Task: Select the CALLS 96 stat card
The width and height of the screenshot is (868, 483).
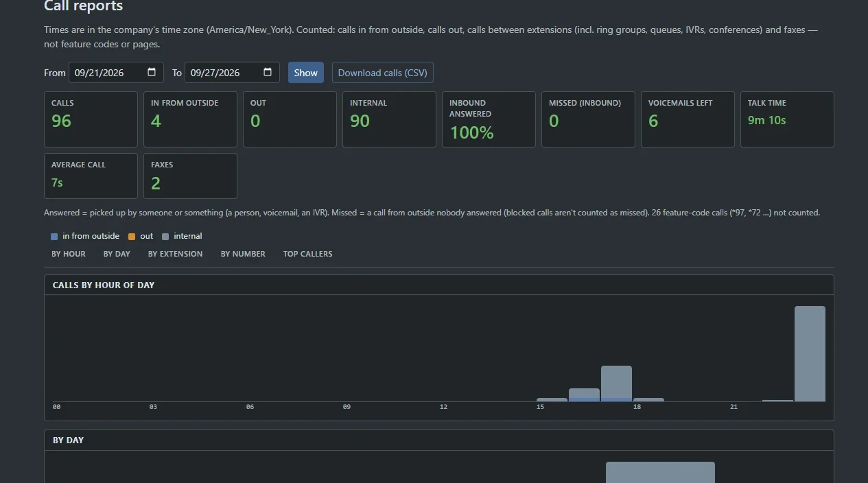Action: click(91, 119)
